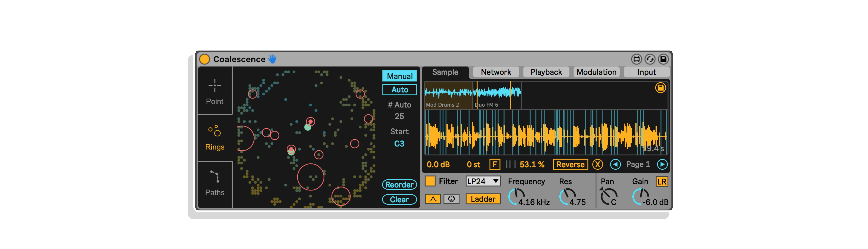The height and width of the screenshot is (249, 868).
Task: Click the 19.4 s duration label
Action: coord(653,149)
